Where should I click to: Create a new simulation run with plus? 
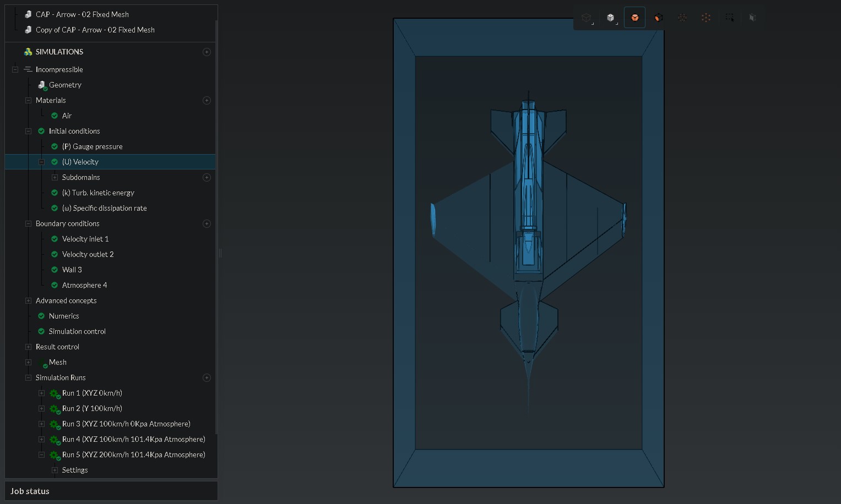207,377
